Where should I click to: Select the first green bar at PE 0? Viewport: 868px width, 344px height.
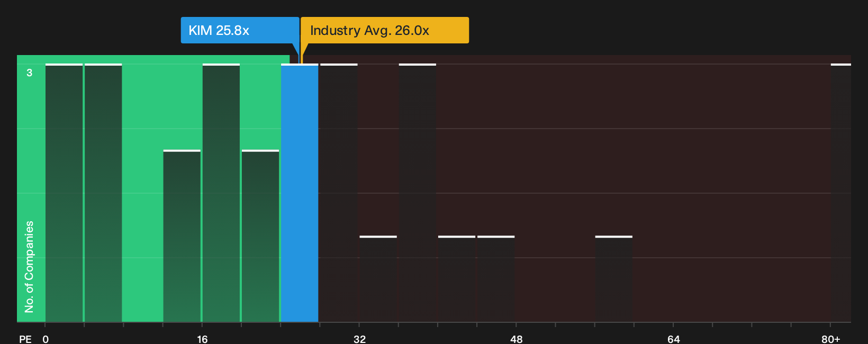(x=64, y=193)
